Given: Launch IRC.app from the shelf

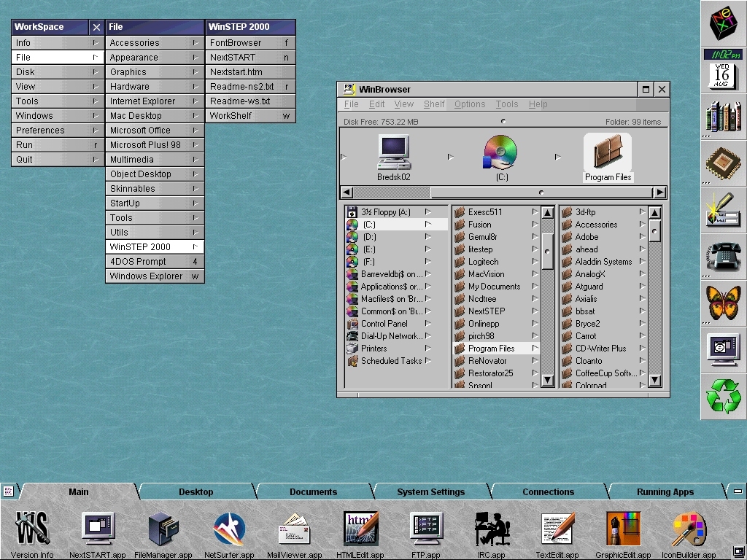Looking at the screenshot, I should click(x=492, y=534).
